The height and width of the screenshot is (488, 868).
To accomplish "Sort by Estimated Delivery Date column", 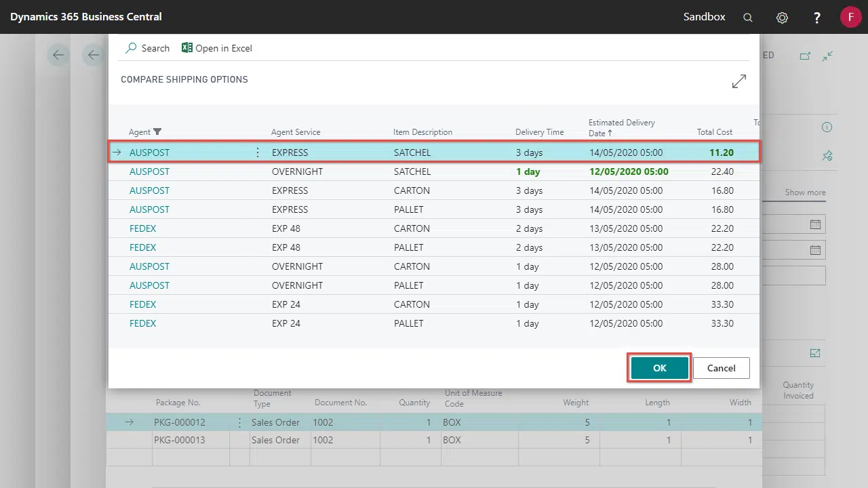I will tap(621, 127).
